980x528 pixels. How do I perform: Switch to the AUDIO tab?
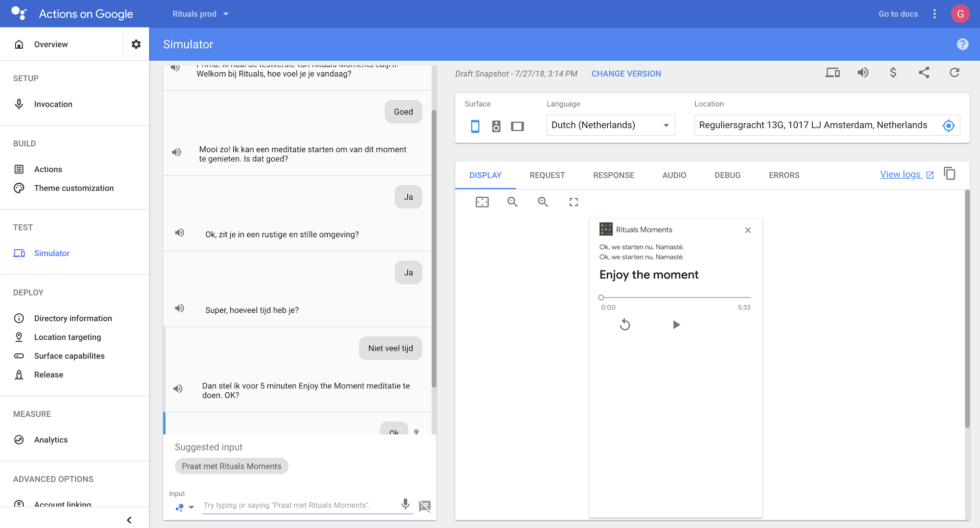coord(674,175)
